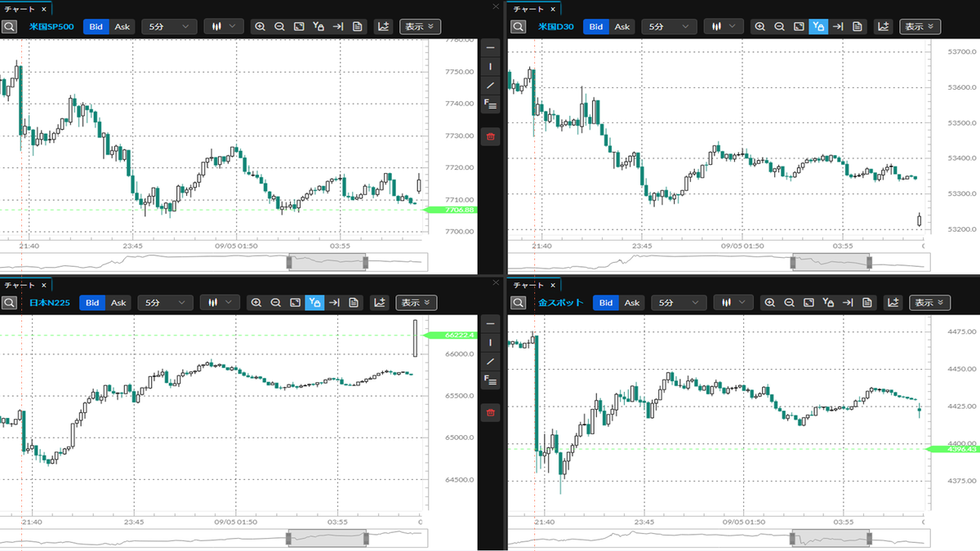Click the 米国SP500 symbol name

point(51,26)
